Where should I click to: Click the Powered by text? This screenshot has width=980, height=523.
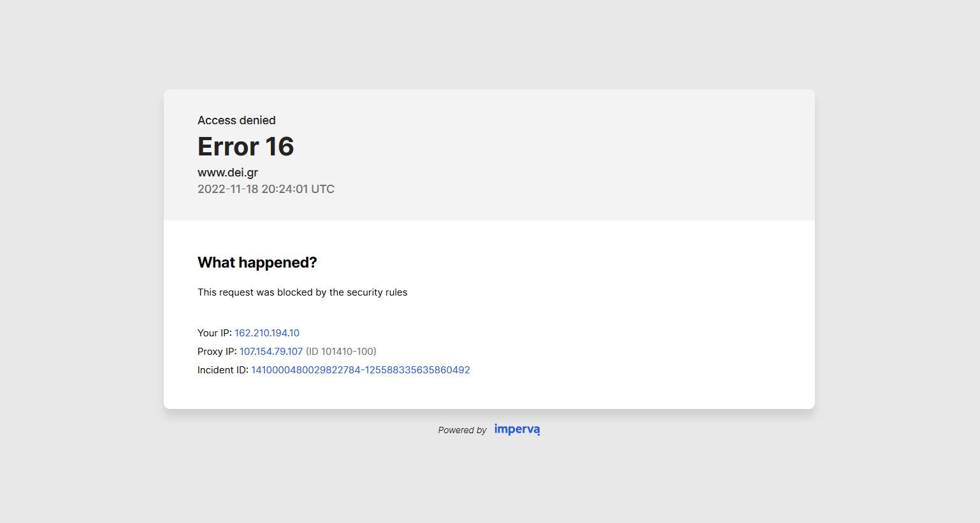[462, 430]
